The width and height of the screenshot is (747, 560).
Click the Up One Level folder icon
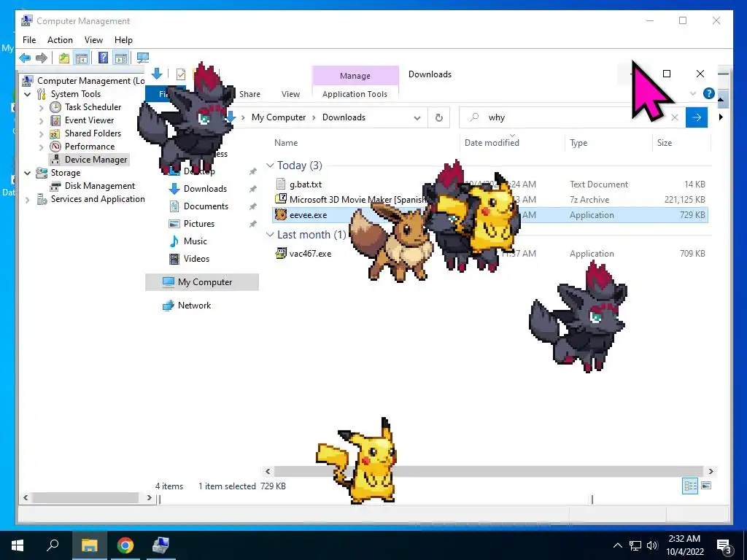click(64, 58)
